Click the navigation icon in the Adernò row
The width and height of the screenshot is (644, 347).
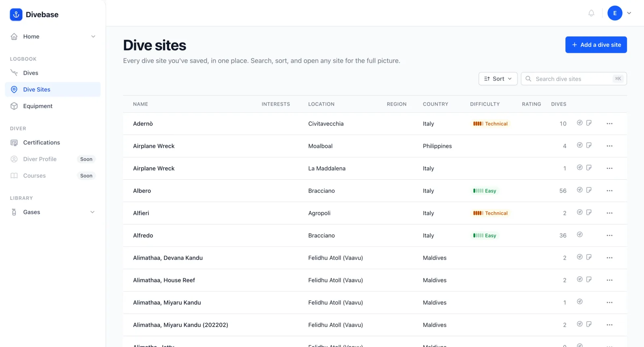pyautogui.click(x=580, y=123)
